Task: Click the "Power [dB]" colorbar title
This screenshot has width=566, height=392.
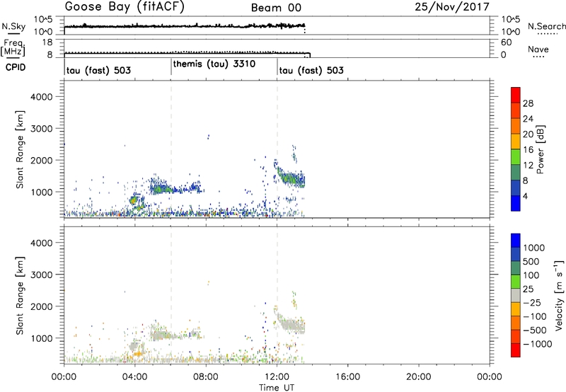Action: point(541,149)
